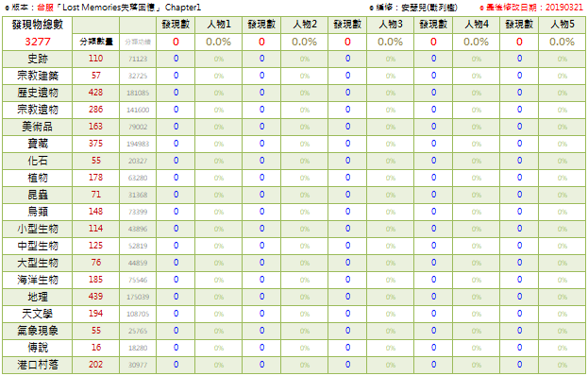Click the score value 30977

click(138, 365)
